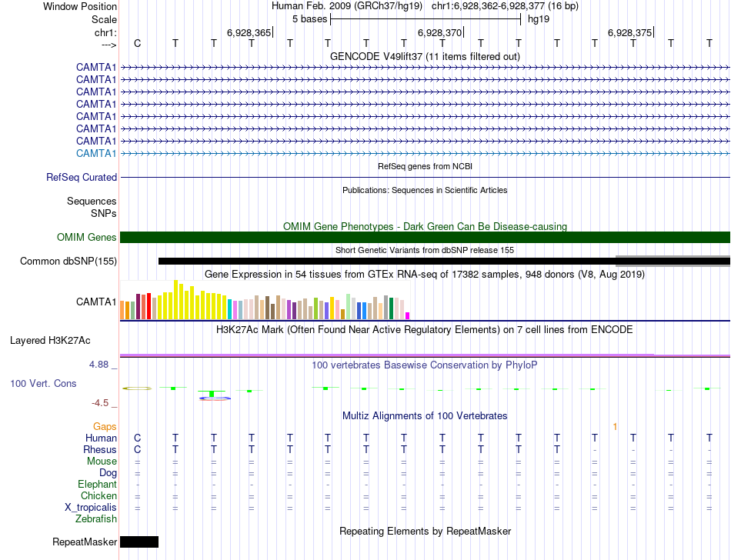Open "100 vertebrates Basewise Conservation by PhyloP" title
The image size is (731, 560).
425,365
